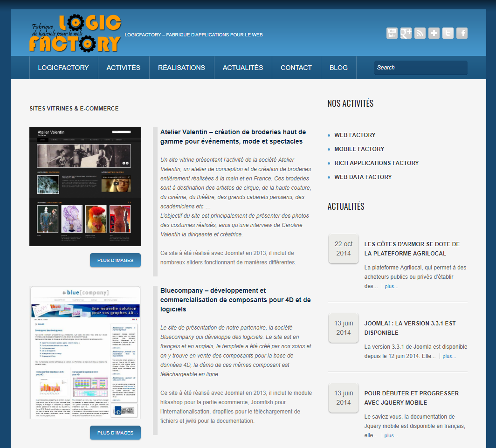Click the paragraph starting "Le site de présentation"
The image size is (496, 448).
pyautogui.click(x=236, y=351)
